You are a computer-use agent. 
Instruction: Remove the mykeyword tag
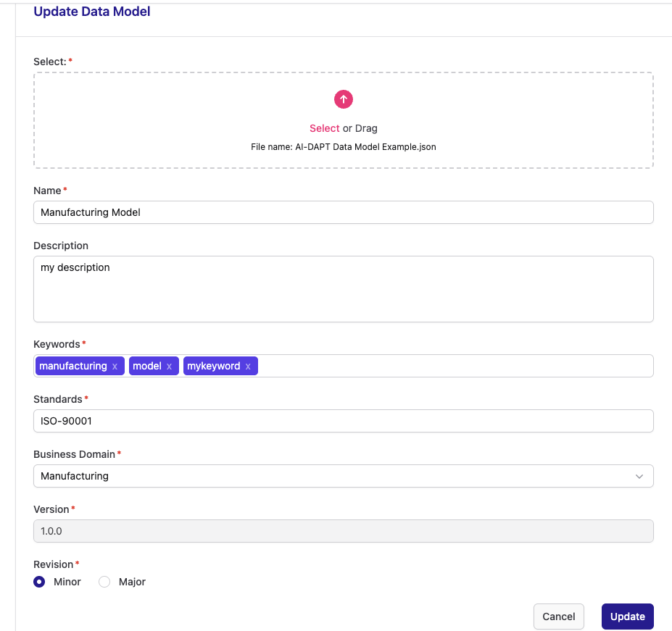pos(248,367)
